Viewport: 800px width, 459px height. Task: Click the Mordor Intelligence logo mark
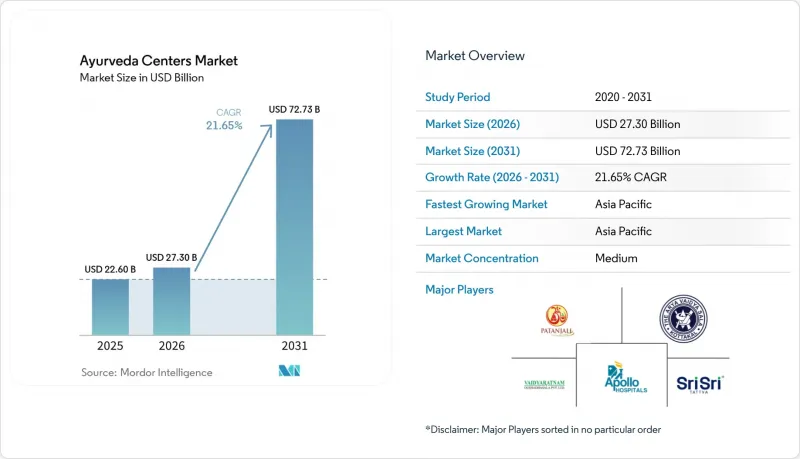point(289,371)
